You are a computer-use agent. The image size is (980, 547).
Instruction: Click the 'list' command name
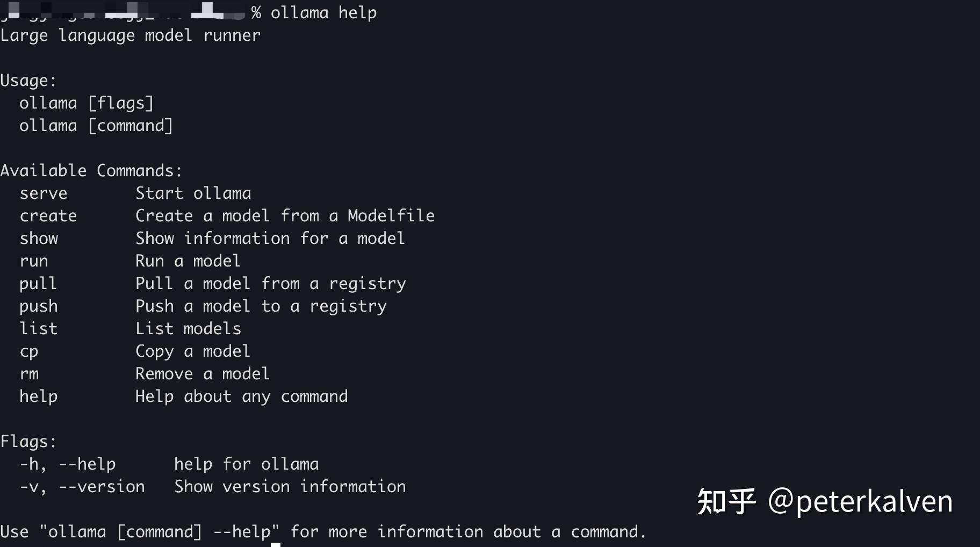tap(38, 328)
